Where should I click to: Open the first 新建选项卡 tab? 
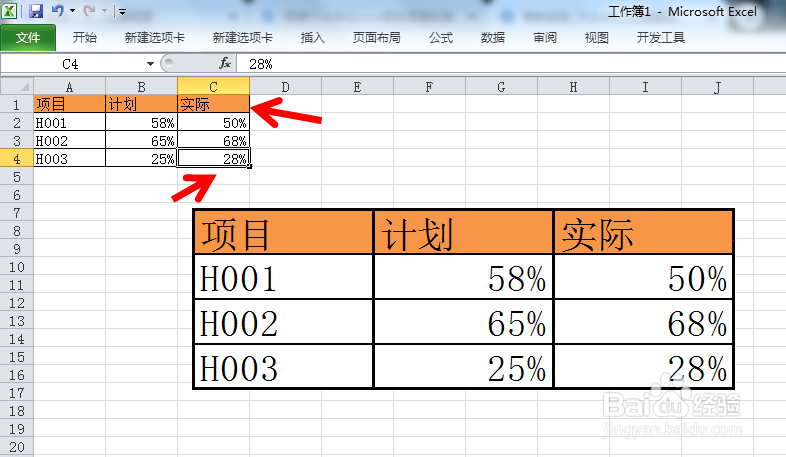[x=154, y=38]
